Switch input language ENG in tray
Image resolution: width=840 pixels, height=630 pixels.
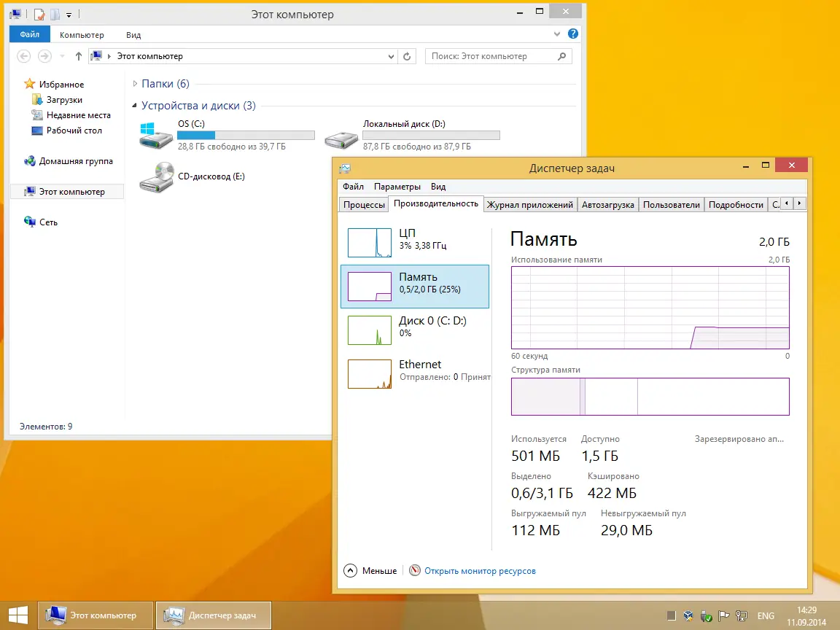pos(766,616)
